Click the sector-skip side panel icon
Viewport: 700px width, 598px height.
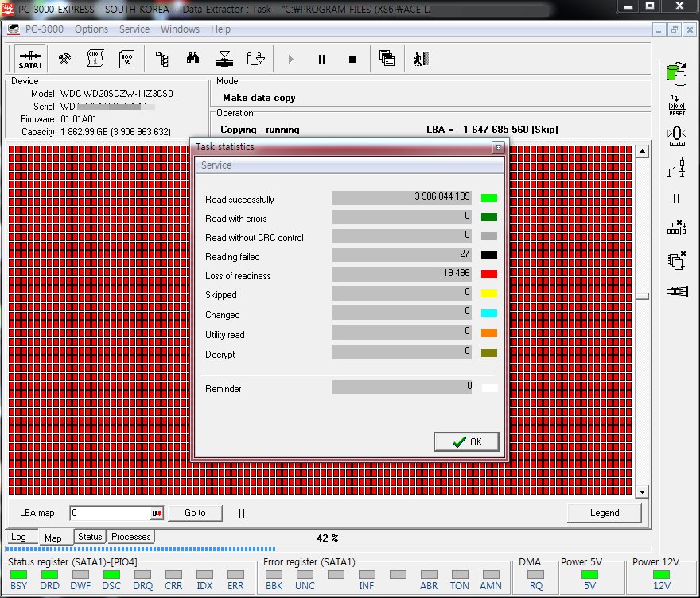point(677,228)
